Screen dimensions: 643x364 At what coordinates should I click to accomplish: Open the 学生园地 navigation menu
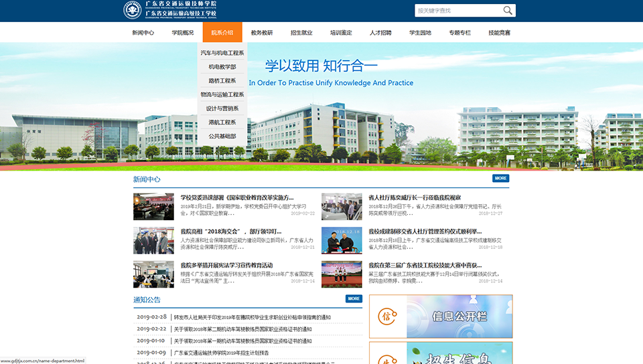[421, 33]
